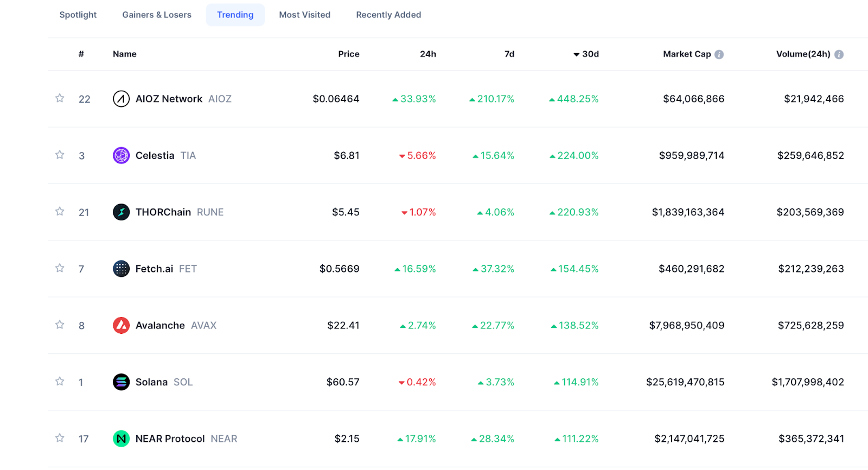Sort by Price column header

349,54
